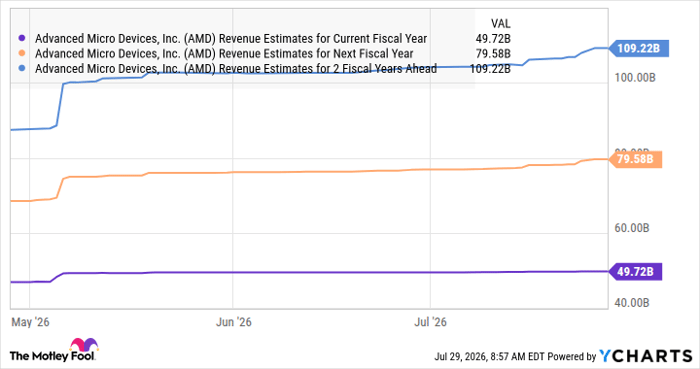Click the 109.22B value in the legend table
Image resolution: width=700 pixels, height=369 pixels.
(490, 69)
